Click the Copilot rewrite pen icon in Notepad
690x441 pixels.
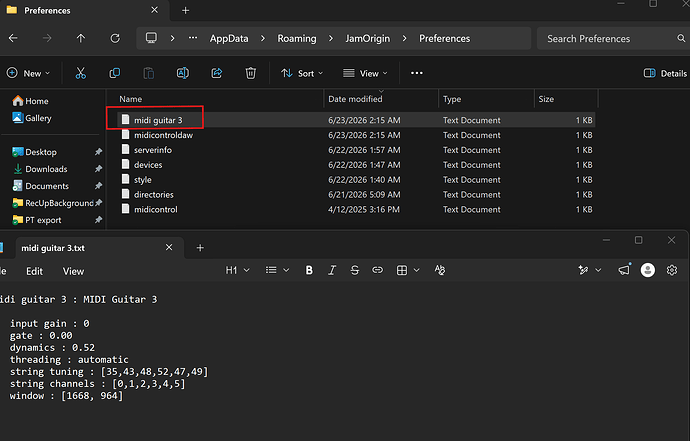583,270
